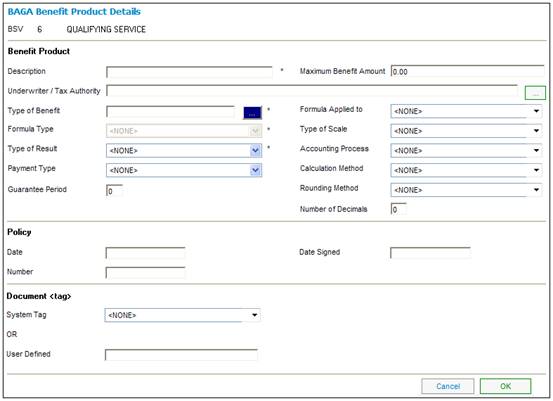Open the Rounding Method dropdown

466,190
